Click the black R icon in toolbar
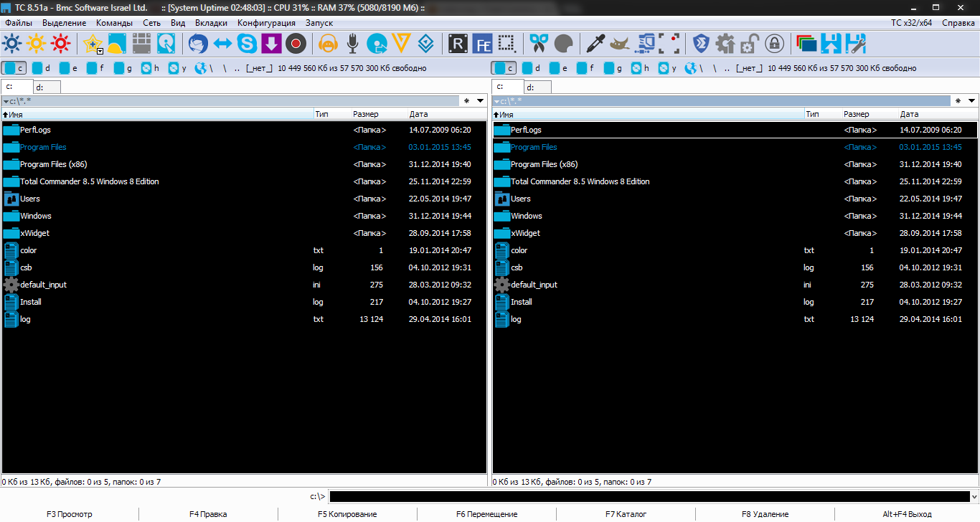This screenshot has height=522, width=980. tap(458, 44)
